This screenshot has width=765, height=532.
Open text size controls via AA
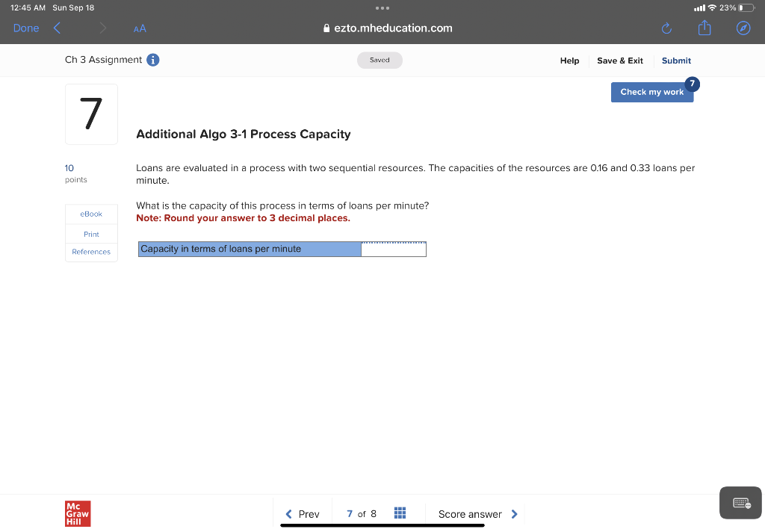point(139,28)
